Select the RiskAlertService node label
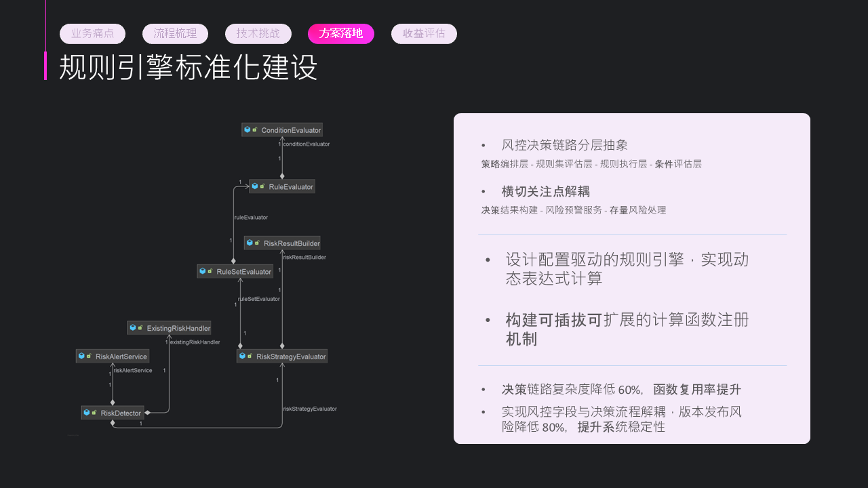The height and width of the screenshot is (488, 868). tap(121, 357)
